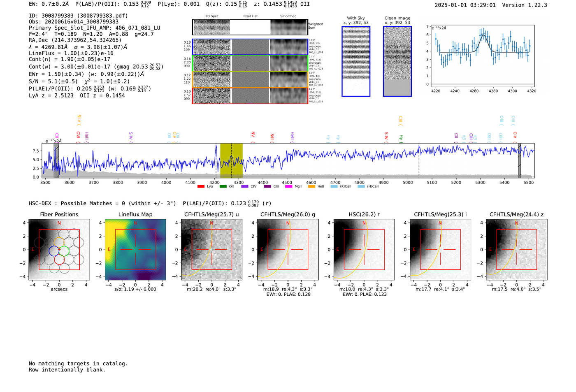Click the ID: 3008799383 text line
576x392 pixels.
point(78,16)
